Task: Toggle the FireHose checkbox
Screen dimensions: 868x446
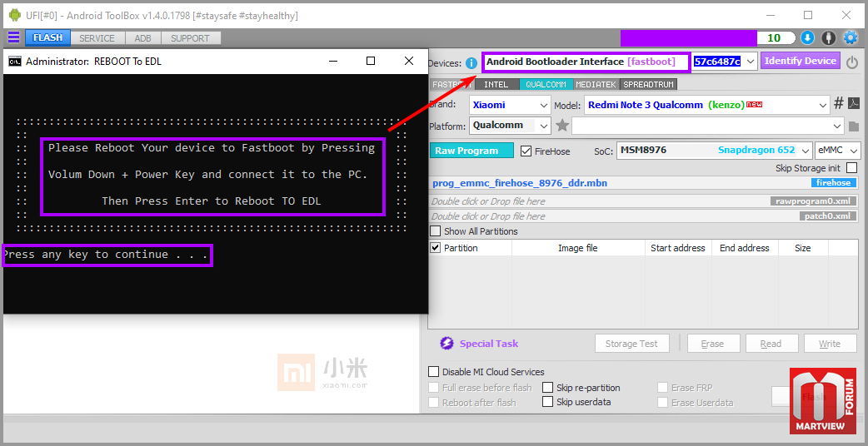Action: click(x=526, y=151)
